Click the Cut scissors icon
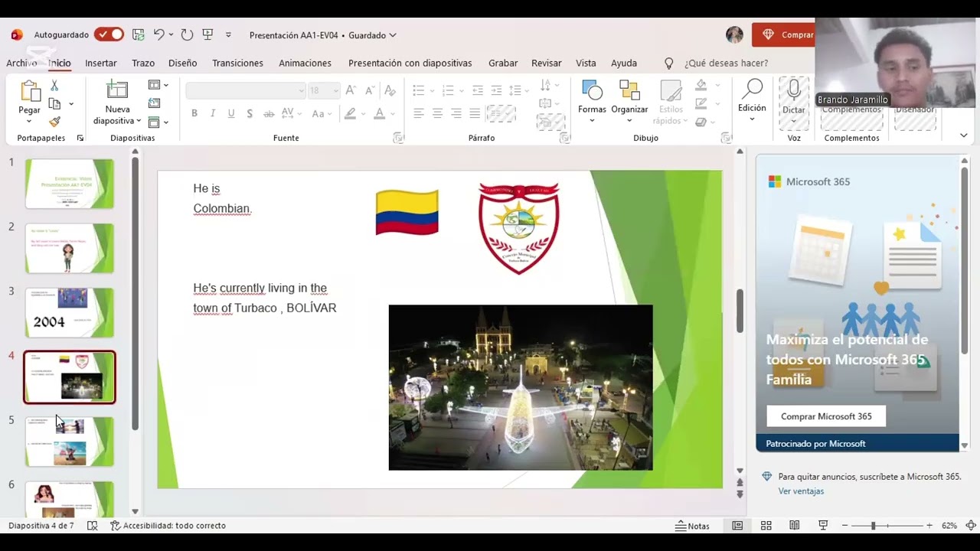 tap(54, 86)
